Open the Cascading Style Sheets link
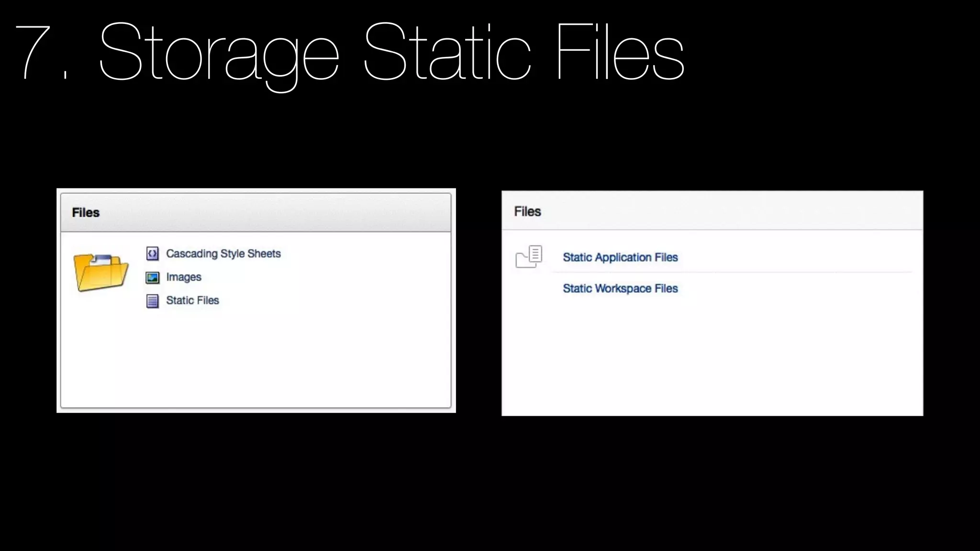Viewport: 980px width, 551px height. click(x=223, y=253)
